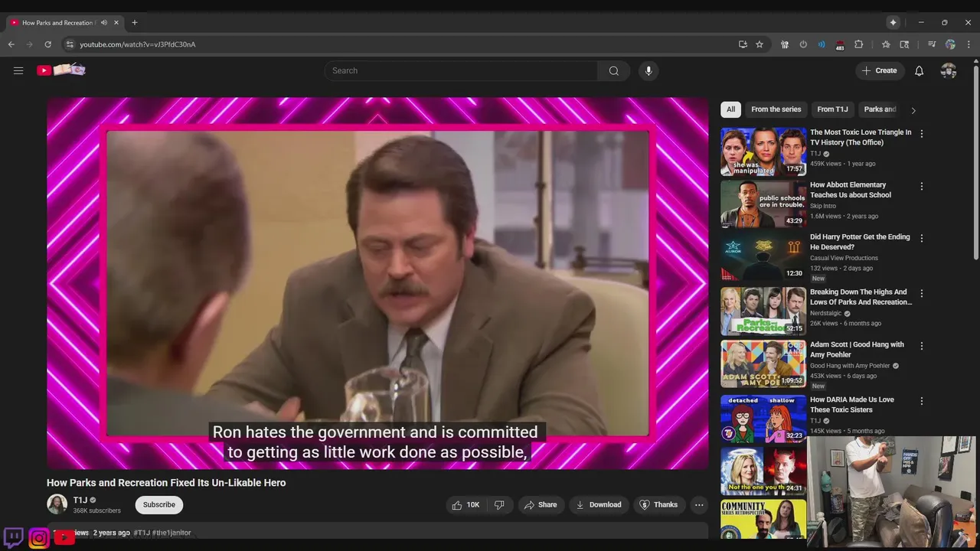Download the video
The image size is (980, 551).
(x=599, y=504)
